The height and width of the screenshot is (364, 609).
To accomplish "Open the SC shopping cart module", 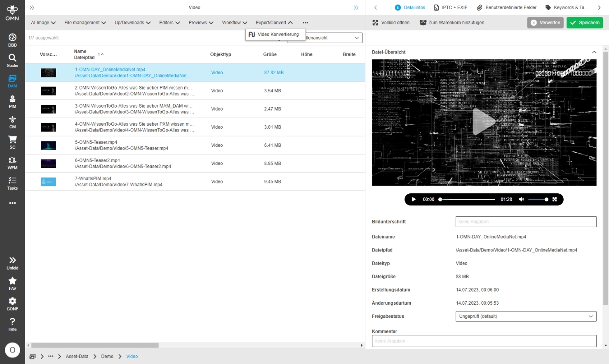I will tap(12, 142).
